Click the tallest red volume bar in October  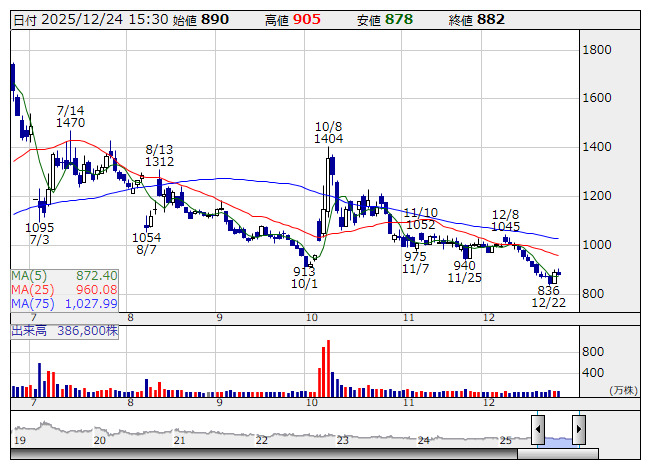point(329,368)
